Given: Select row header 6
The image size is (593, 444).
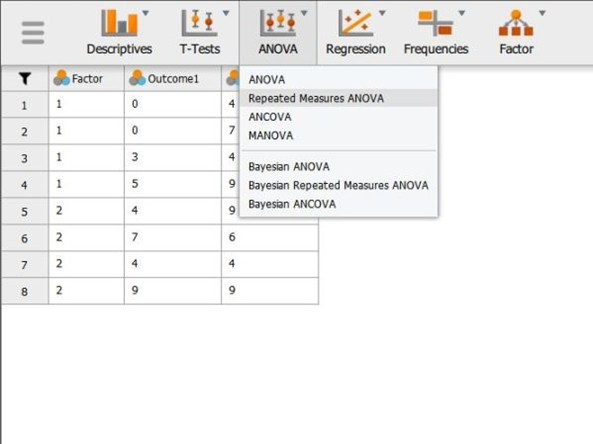Looking at the screenshot, I should pyautogui.click(x=25, y=238).
